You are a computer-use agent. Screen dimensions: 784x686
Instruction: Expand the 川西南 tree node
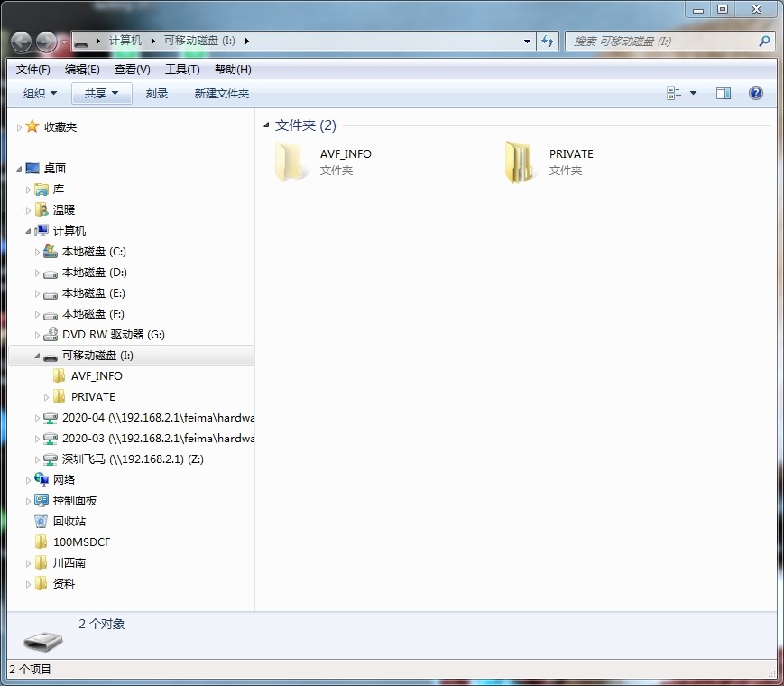pyautogui.click(x=28, y=563)
